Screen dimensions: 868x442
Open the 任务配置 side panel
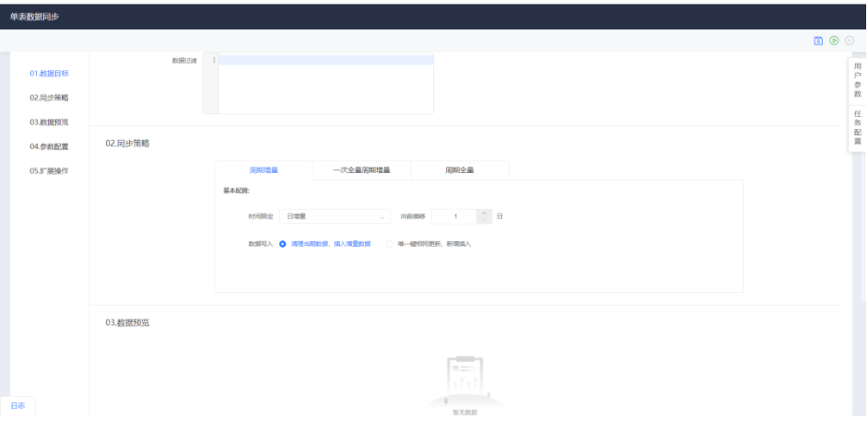[x=857, y=127]
